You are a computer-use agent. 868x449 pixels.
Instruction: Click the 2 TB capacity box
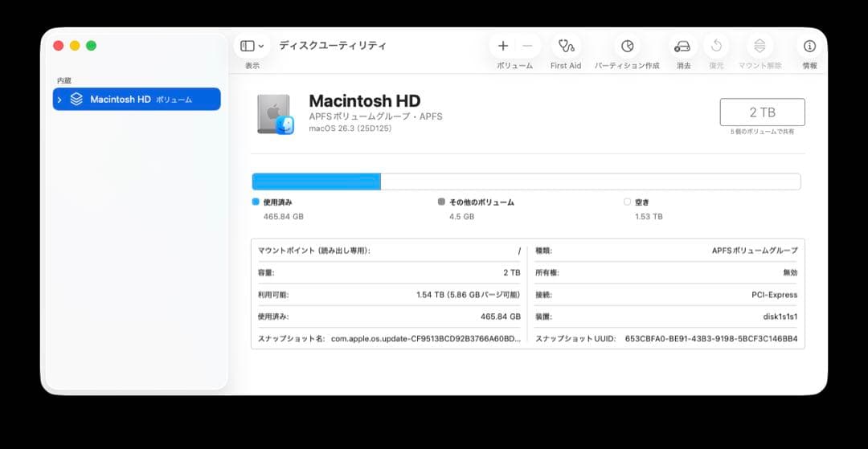coord(762,112)
